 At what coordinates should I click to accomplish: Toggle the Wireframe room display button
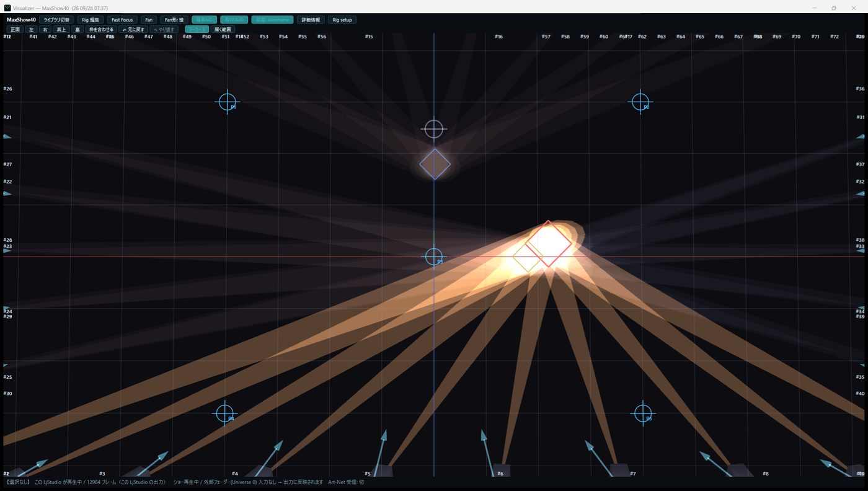click(x=272, y=20)
